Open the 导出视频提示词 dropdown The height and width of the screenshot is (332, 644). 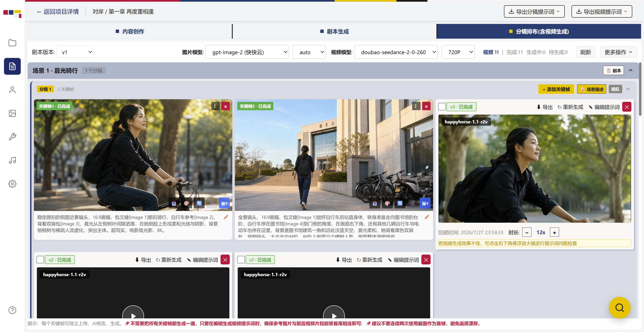(x=602, y=12)
